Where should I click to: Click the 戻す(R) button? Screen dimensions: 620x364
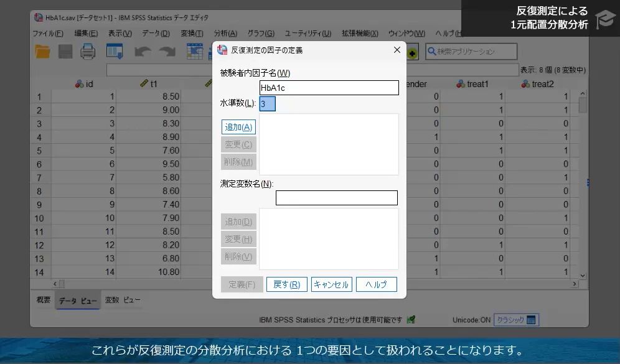click(x=286, y=284)
